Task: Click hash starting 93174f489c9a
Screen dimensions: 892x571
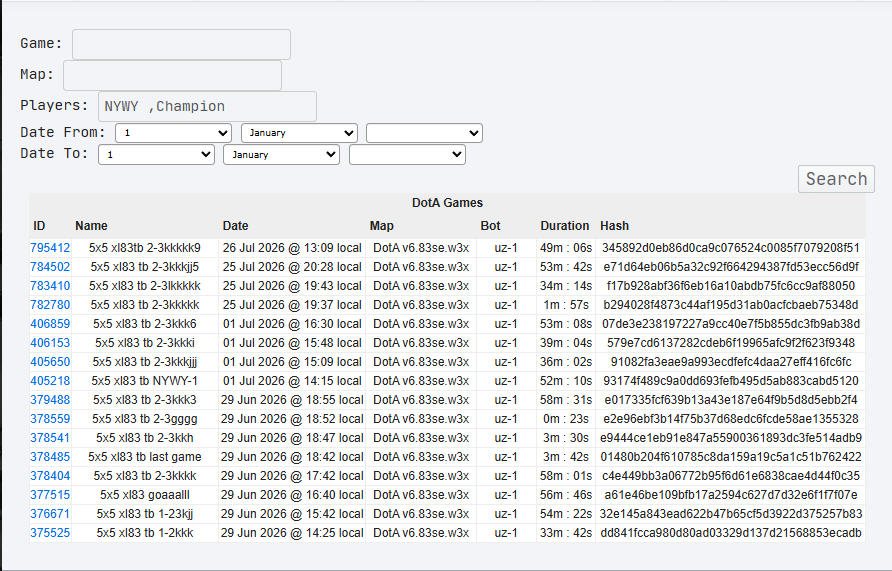Action: [x=731, y=381]
